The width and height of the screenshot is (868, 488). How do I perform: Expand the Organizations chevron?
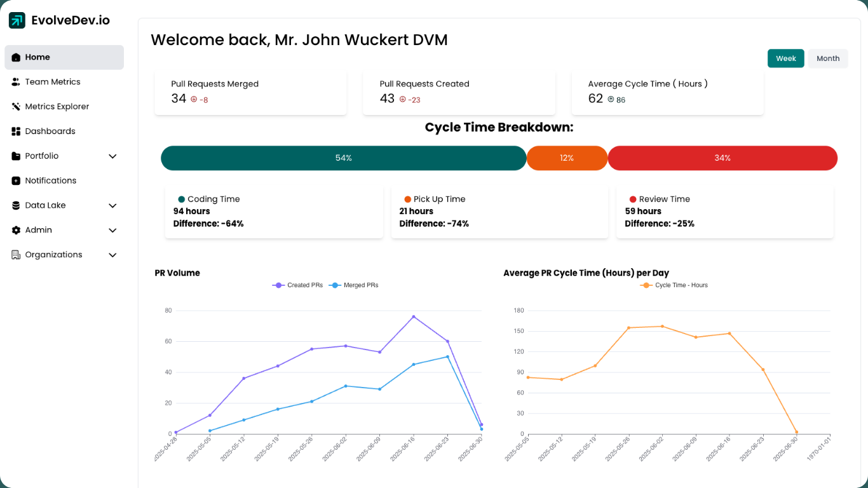112,255
